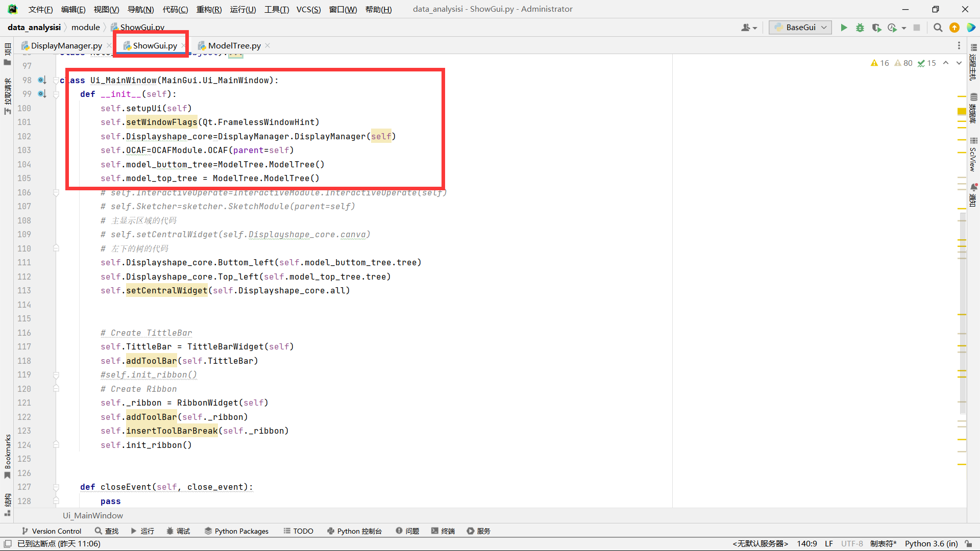Image resolution: width=980 pixels, height=551 pixels.
Task: Click the orange update arrow icon
Action: [954, 28]
